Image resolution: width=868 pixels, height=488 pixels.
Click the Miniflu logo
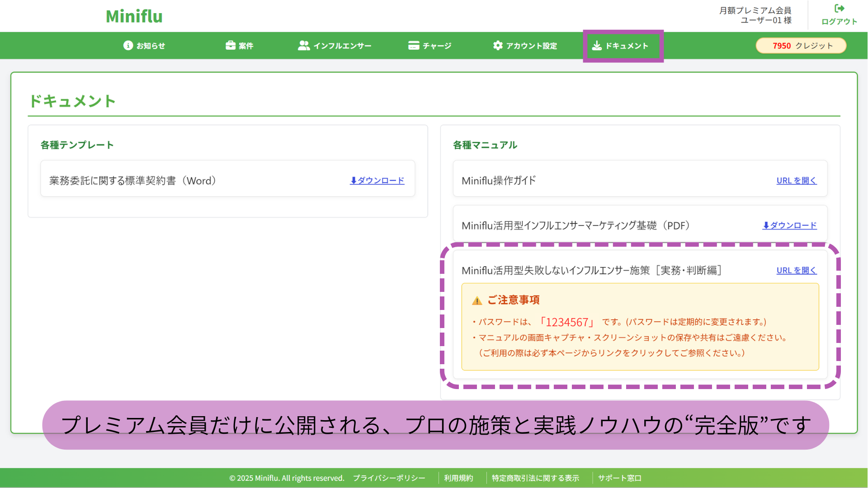[x=134, y=16]
